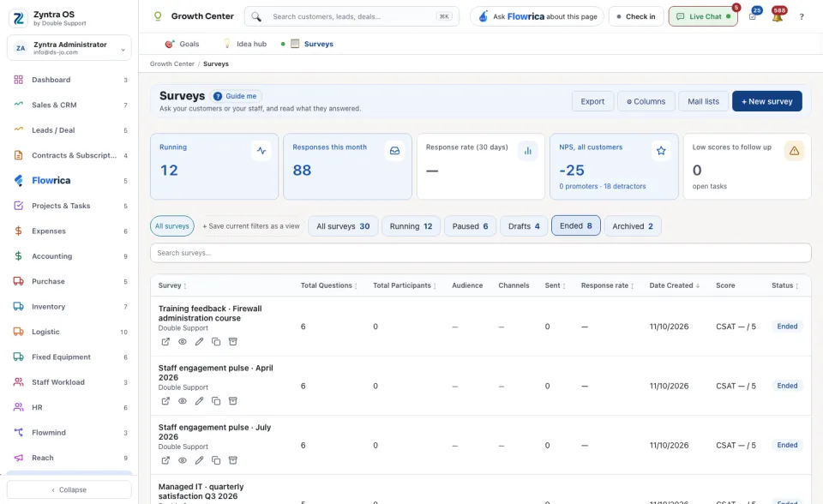Switch to the Idea hub tab
The image size is (823, 504).
click(245, 44)
